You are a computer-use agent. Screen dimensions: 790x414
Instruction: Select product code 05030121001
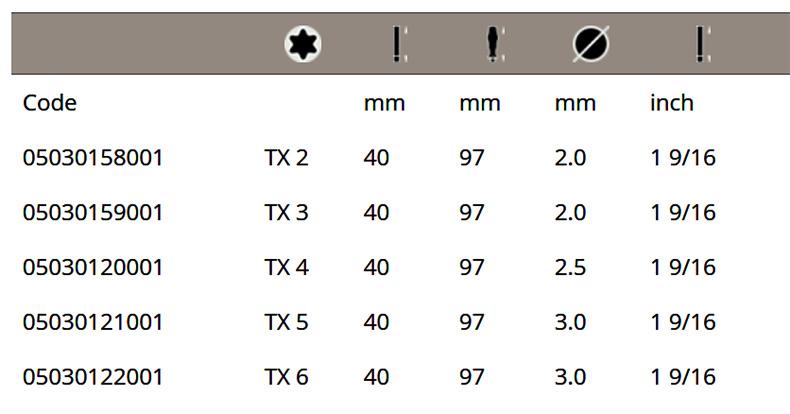click(93, 323)
